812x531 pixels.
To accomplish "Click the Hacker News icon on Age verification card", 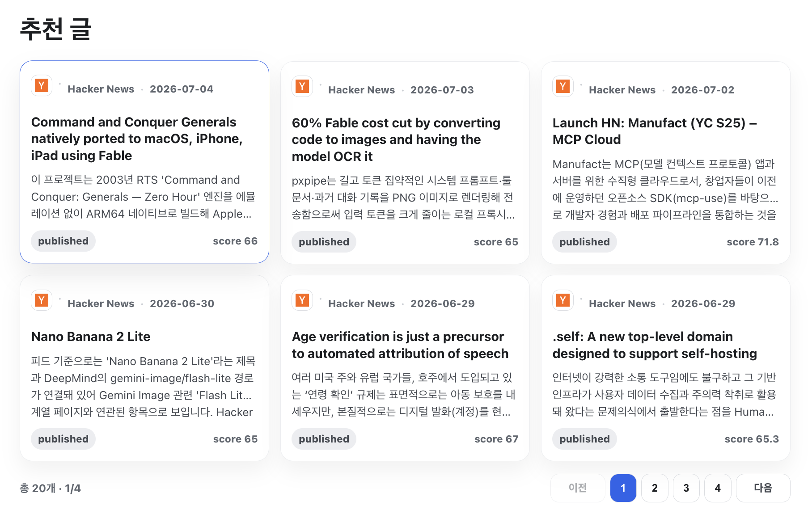I will pyautogui.click(x=302, y=300).
